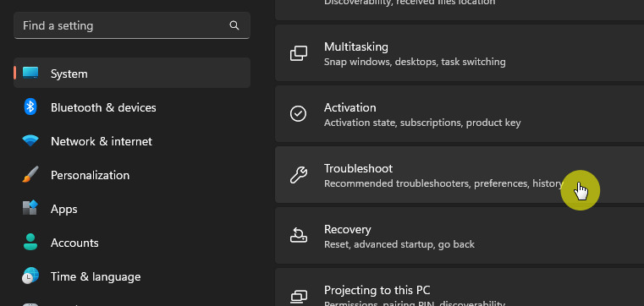This screenshot has height=306, width=644.
Task: Click the Activation checkmark icon
Action: click(298, 114)
